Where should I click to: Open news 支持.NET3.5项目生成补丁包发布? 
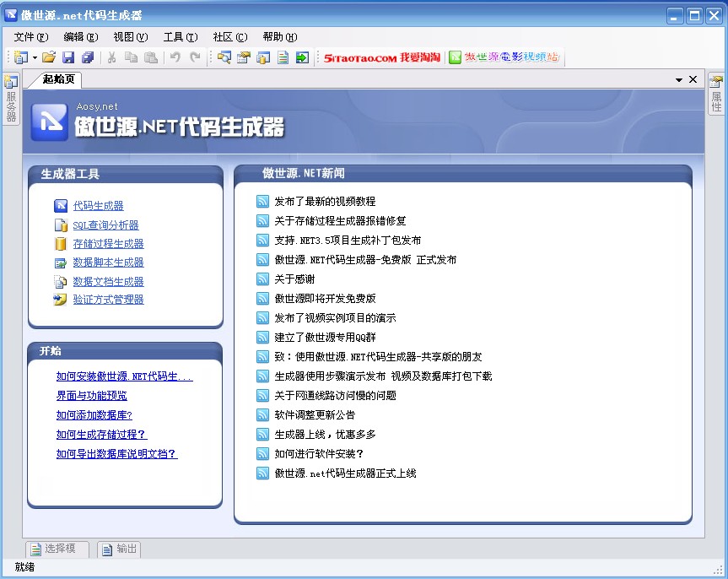[x=348, y=241]
